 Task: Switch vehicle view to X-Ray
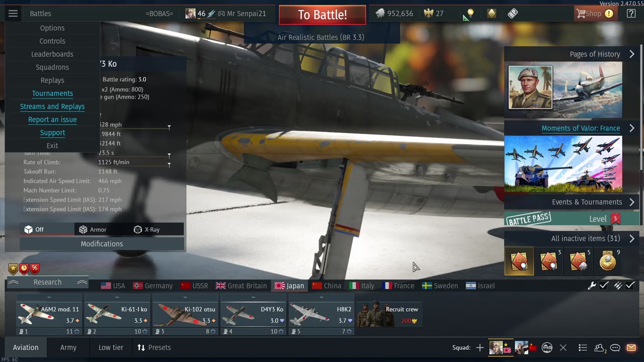[x=156, y=229]
